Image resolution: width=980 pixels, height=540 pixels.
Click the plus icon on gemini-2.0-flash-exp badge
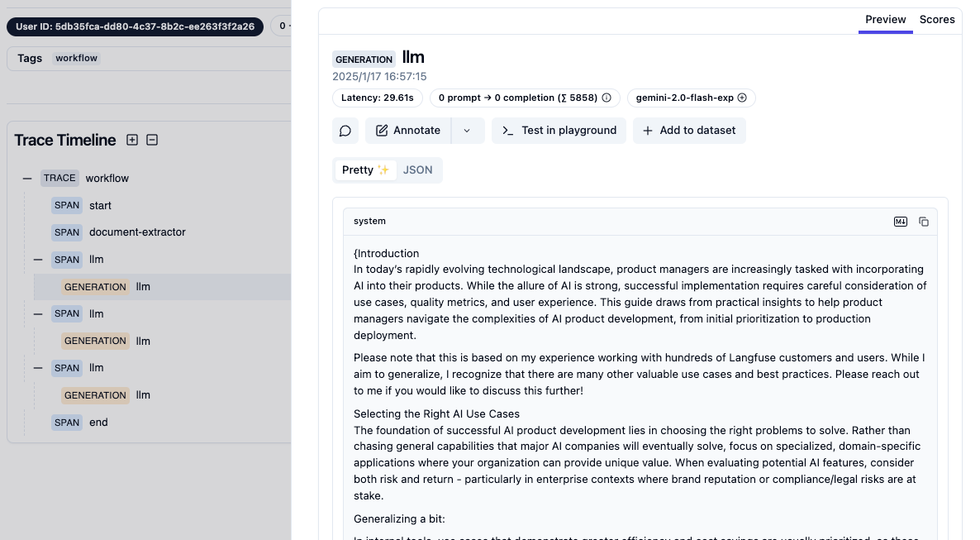click(x=742, y=98)
